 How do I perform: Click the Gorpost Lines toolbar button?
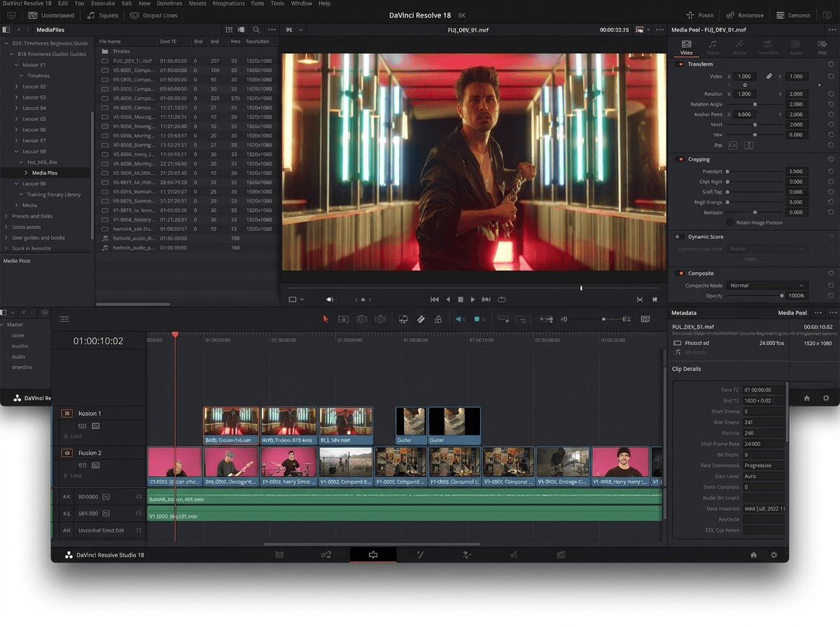(x=155, y=15)
